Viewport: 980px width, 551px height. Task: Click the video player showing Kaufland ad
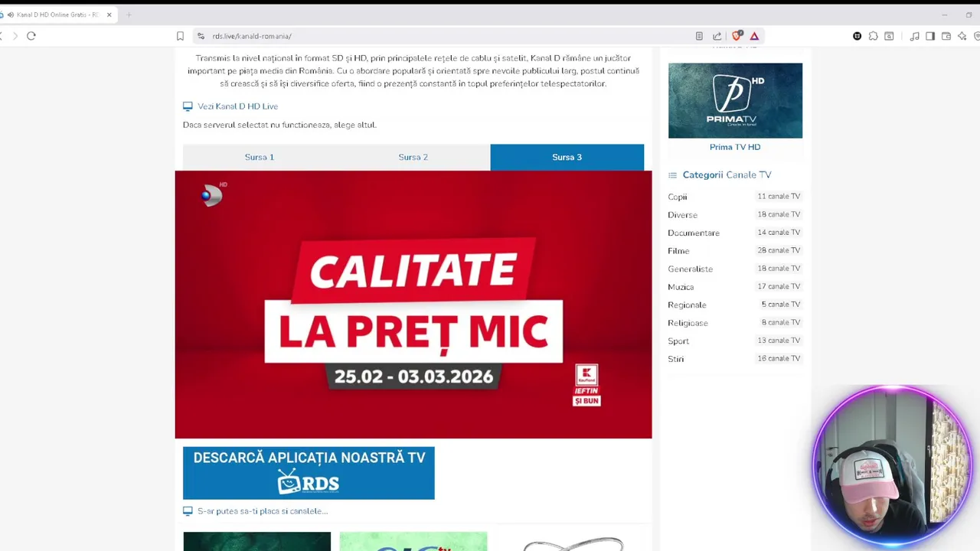[413, 305]
